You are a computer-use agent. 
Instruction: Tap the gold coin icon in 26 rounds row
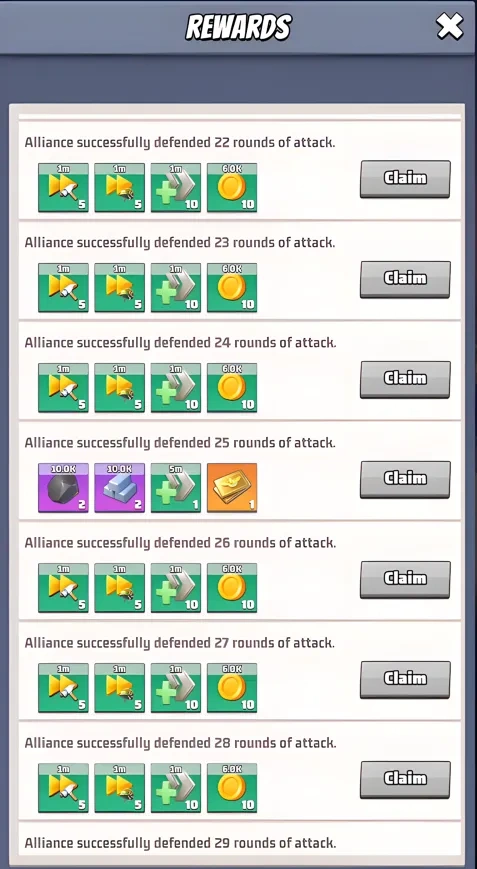tap(232, 588)
